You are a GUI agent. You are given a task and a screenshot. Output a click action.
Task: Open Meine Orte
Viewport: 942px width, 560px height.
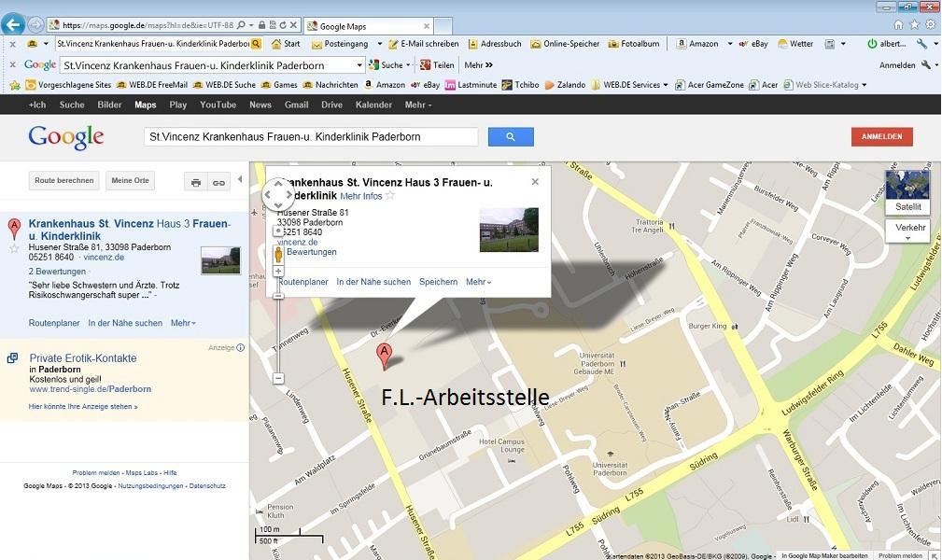click(x=131, y=180)
